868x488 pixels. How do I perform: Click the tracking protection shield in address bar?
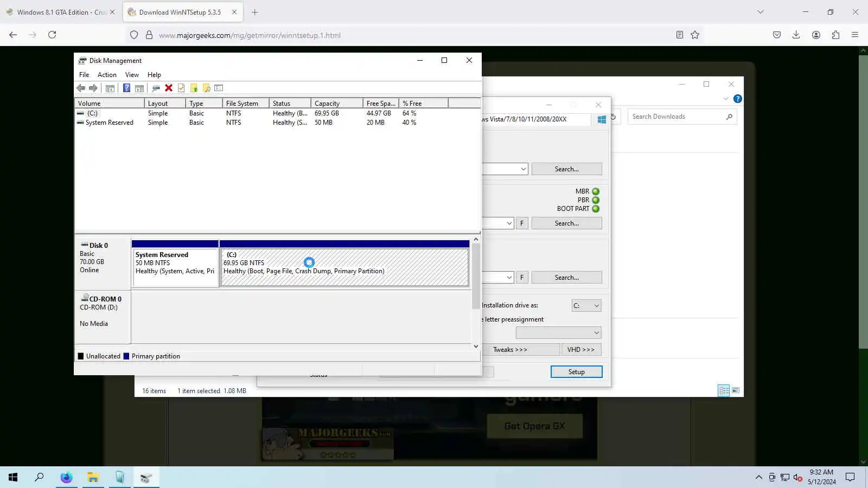[134, 35]
